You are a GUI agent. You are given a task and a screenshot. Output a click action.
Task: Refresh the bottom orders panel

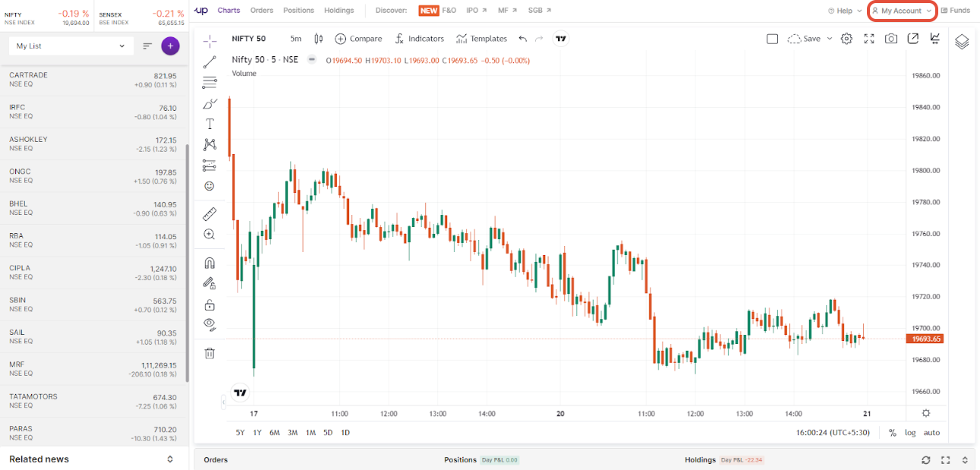925,460
